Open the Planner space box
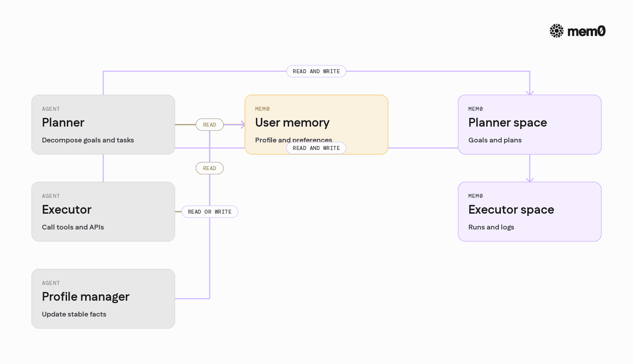633x364 pixels. tap(530, 125)
